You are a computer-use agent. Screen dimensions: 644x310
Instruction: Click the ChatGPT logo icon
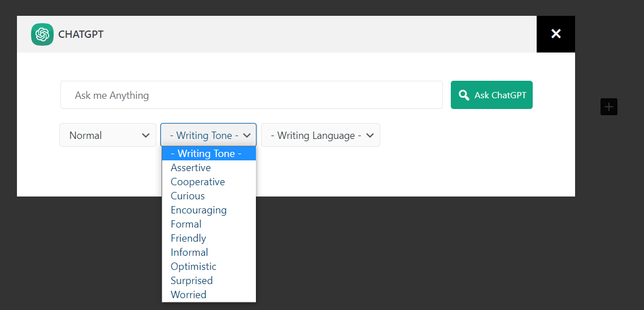42,34
